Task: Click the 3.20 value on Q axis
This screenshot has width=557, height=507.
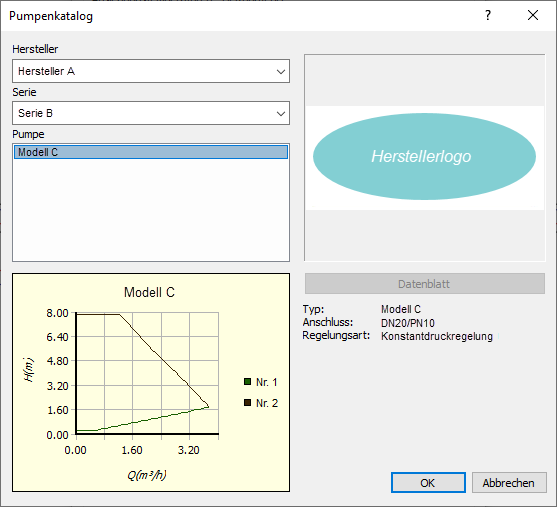Action: [x=189, y=450]
